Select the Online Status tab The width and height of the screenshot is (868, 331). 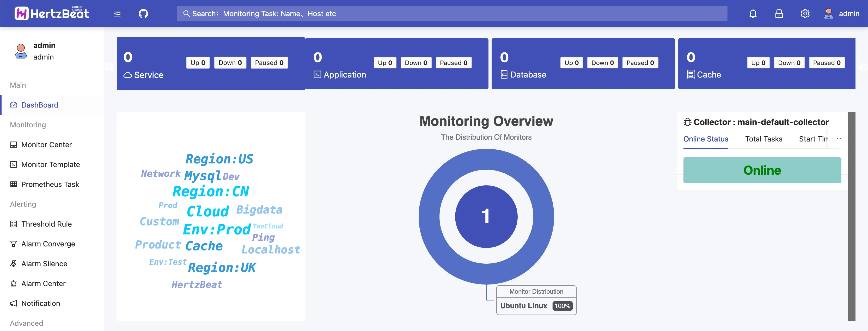(705, 139)
